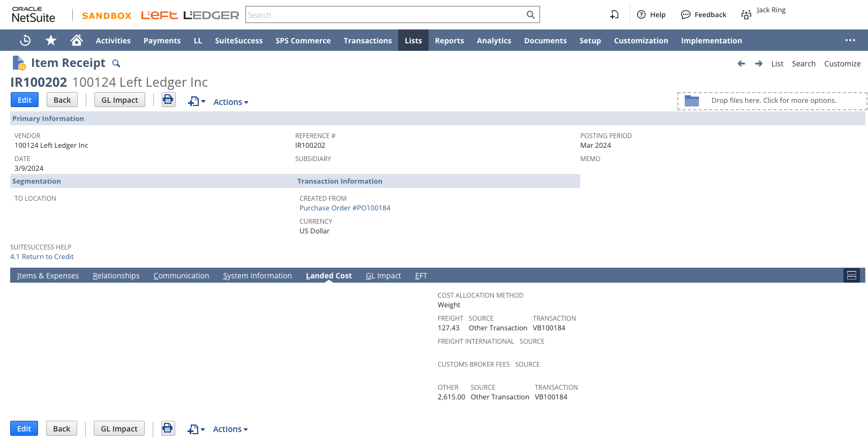Select the freight amount 127.43
This screenshot has height=447, width=868.
[448, 328]
